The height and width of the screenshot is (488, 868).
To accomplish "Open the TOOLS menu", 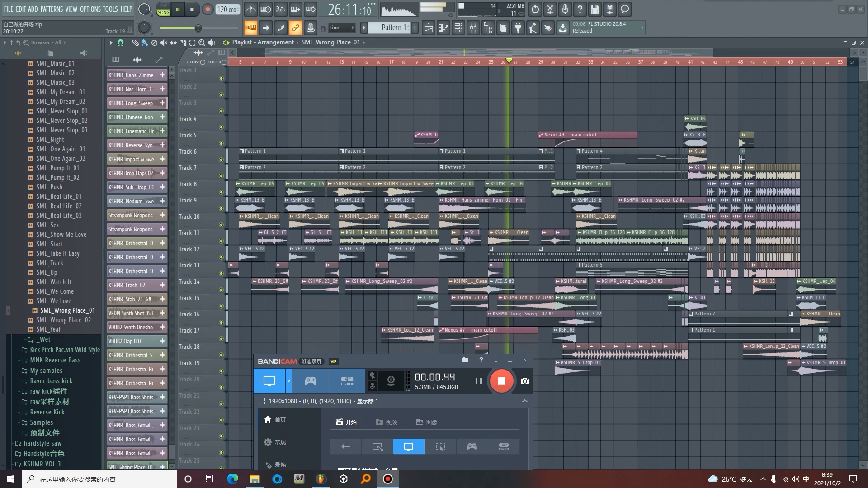I will tap(110, 9).
